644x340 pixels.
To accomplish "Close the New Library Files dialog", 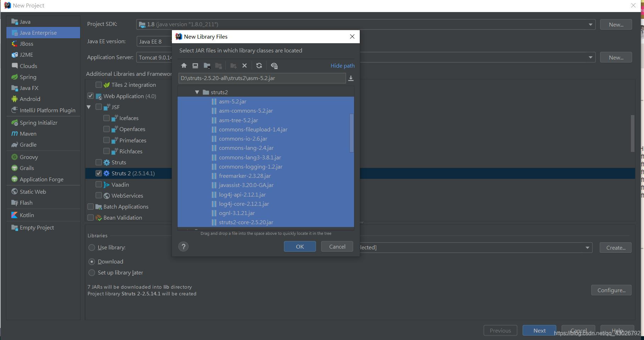I will pos(352,36).
